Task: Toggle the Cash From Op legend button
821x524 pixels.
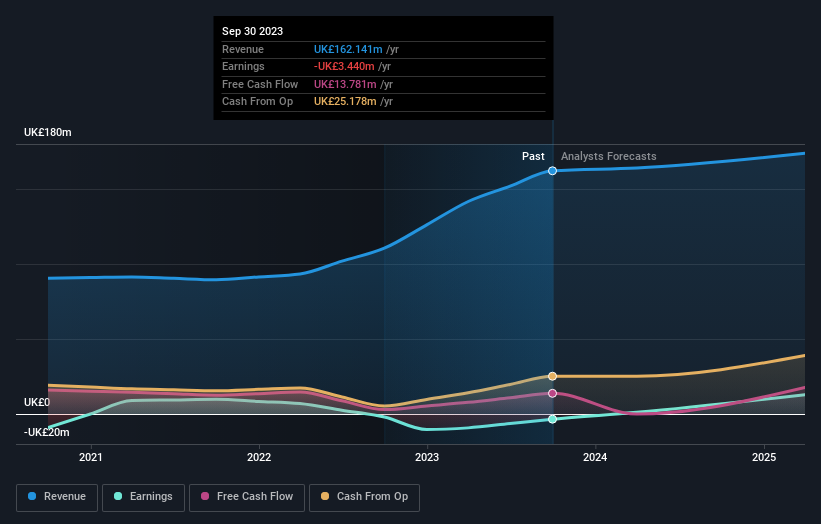Action: tap(364, 497)
